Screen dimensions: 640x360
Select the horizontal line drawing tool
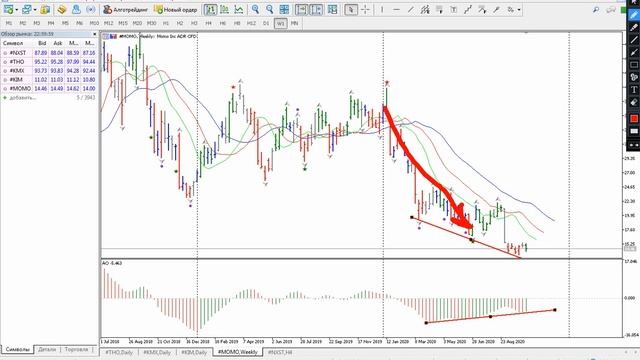(x=396, y=9)
